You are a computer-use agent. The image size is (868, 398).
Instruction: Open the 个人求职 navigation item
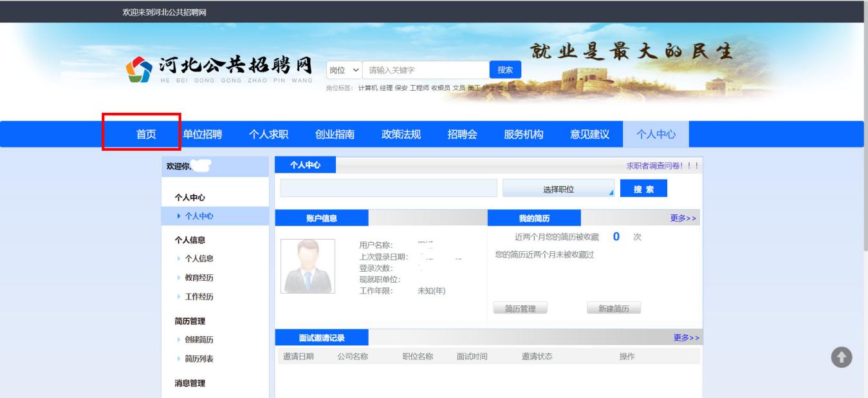tap(268, 134)
